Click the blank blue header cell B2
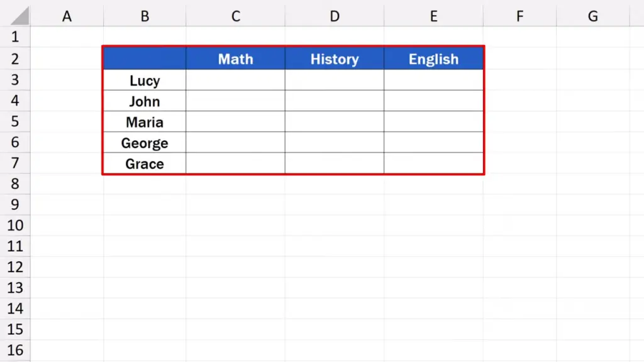Viewport: 644px width, 362px height. (x=145, y=59)
